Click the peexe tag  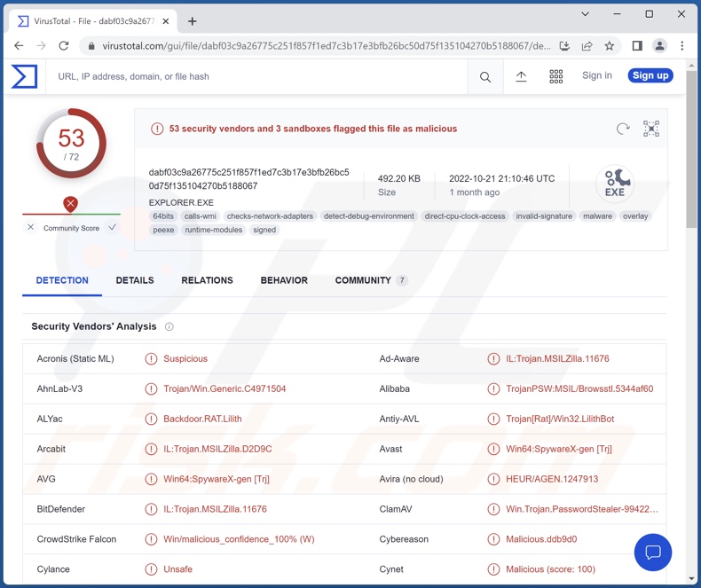(x=163, y=230)
